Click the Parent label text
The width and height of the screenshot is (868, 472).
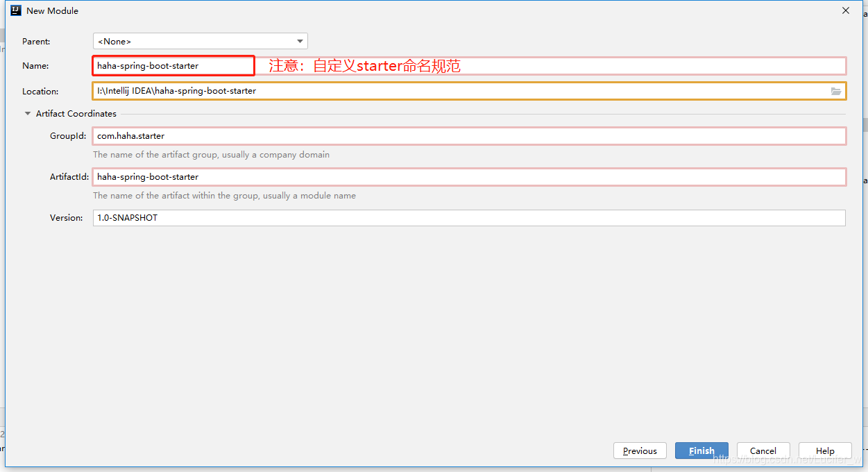click(x=36, y=42)
